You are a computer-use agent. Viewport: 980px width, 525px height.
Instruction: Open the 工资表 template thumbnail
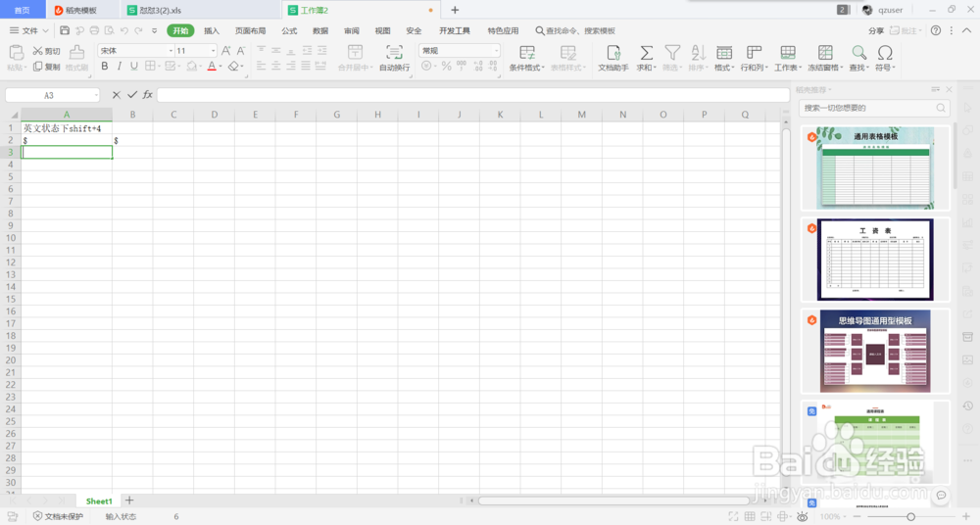(875, 260)
